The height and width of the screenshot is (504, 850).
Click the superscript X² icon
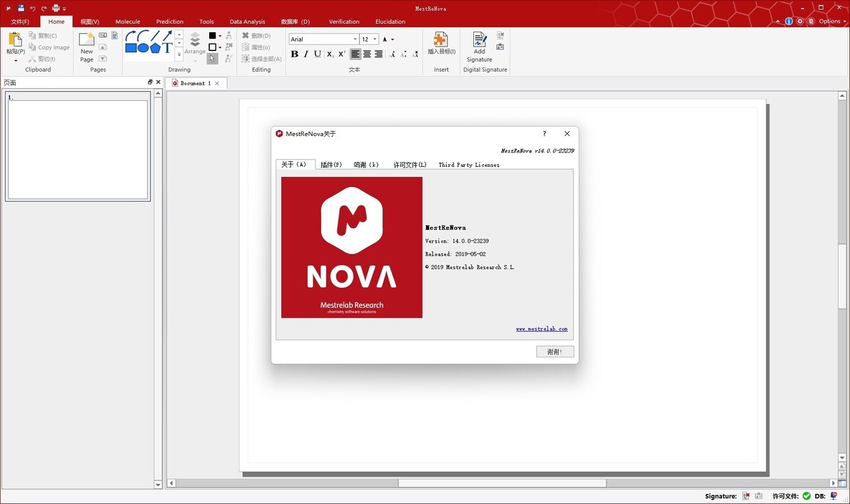pos(342,54)
